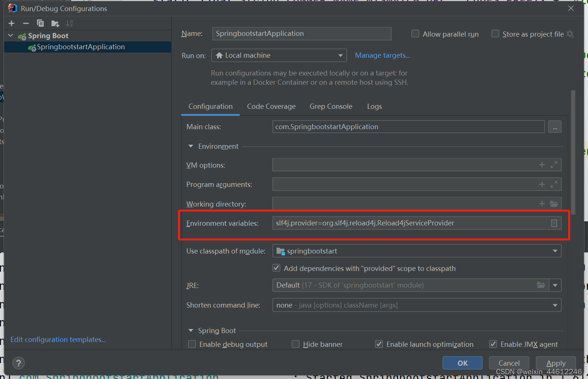The height and width of the screenshot is (379, 588).
Task: Click the Store as project file gear icon
Action: [570, 34]
